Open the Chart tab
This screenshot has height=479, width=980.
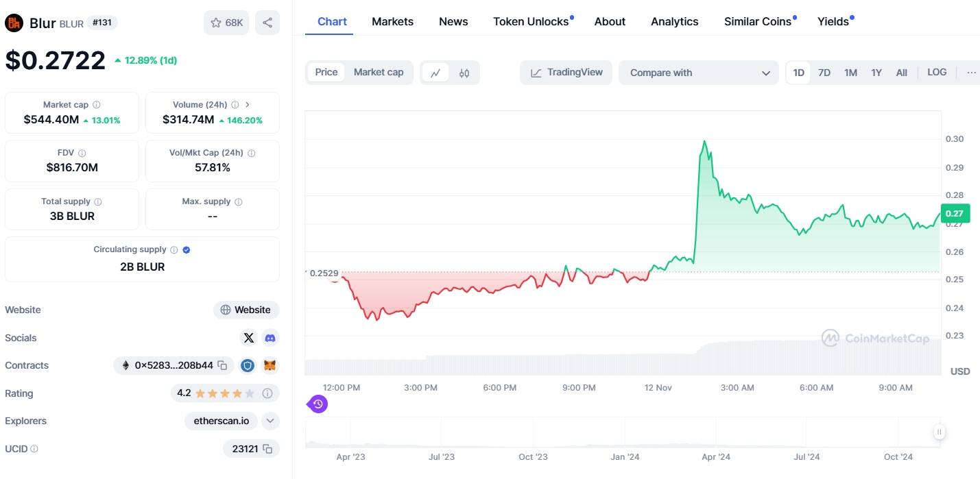tap(332, 22)
